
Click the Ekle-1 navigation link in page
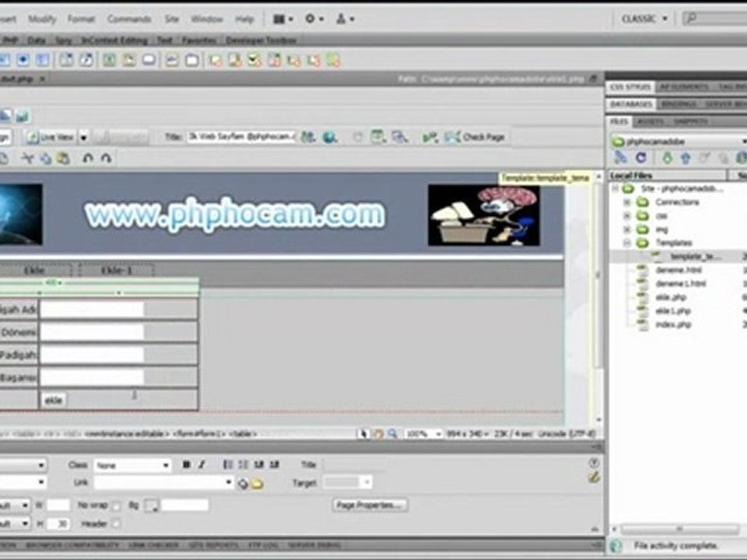[117, 271]
